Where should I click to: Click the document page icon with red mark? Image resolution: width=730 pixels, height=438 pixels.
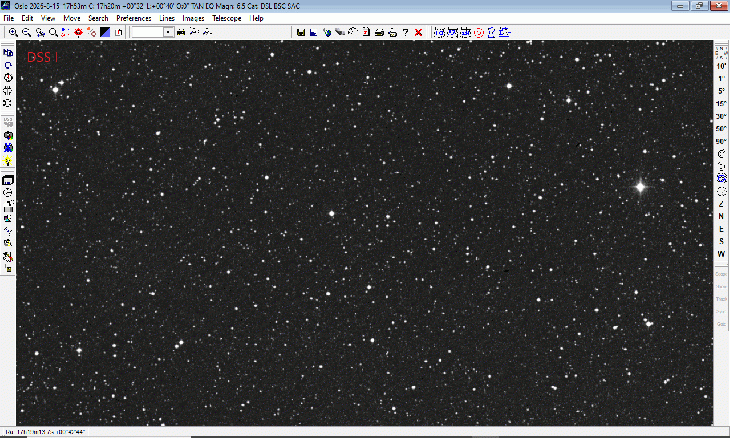click(x=366, y=32)
